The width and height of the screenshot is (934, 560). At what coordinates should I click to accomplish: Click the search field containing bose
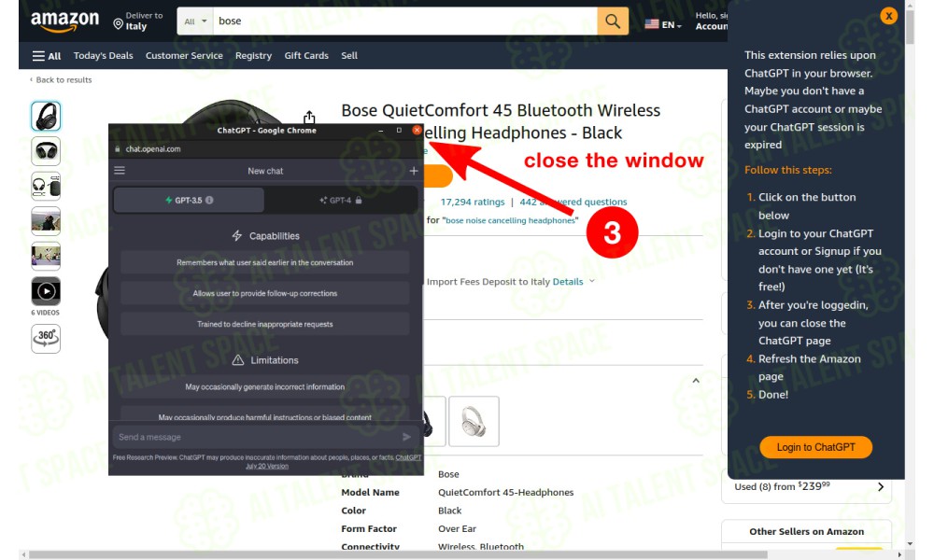(405, 21)
